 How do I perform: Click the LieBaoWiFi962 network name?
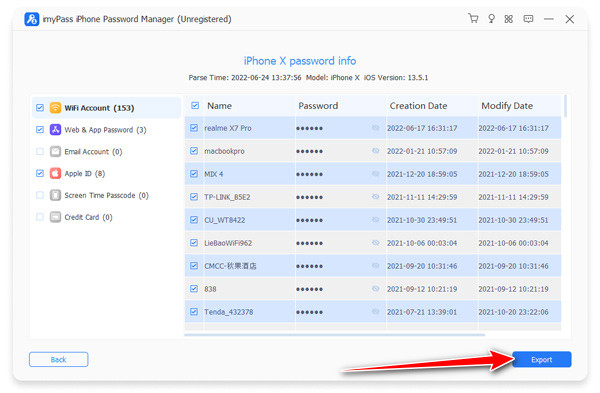228,243
